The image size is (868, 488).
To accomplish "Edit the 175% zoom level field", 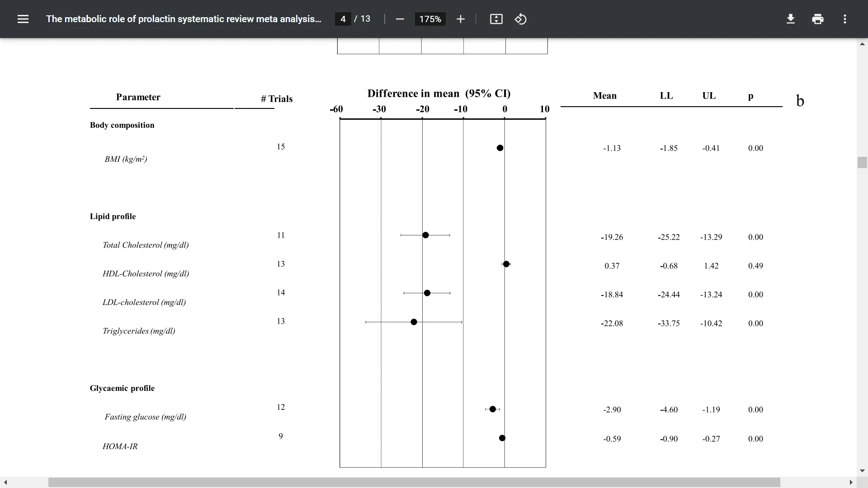I will (430, 19).
